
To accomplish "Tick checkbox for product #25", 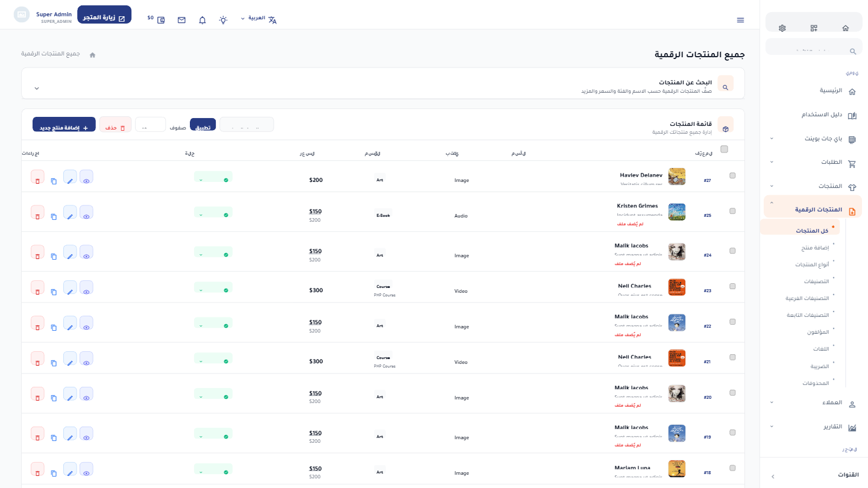I will [x=732, y=211].
